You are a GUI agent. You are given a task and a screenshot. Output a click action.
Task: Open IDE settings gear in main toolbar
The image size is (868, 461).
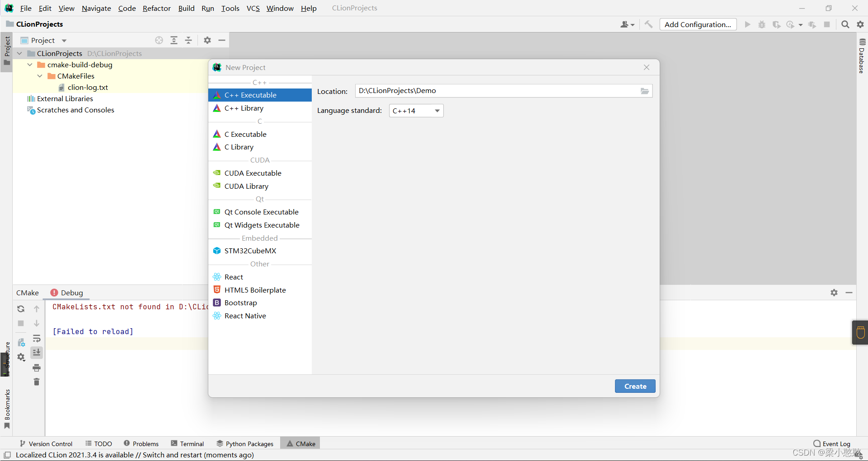point(860,24)
